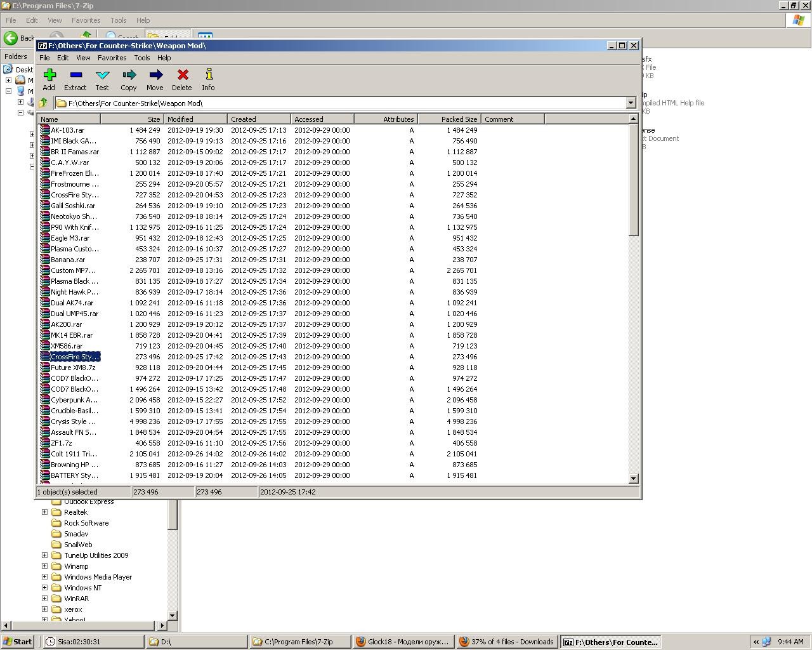This screenshot has height=650, width=812.
Task: Open the address path dropdown in 7-Zip
Action: (x=631, y=103)
